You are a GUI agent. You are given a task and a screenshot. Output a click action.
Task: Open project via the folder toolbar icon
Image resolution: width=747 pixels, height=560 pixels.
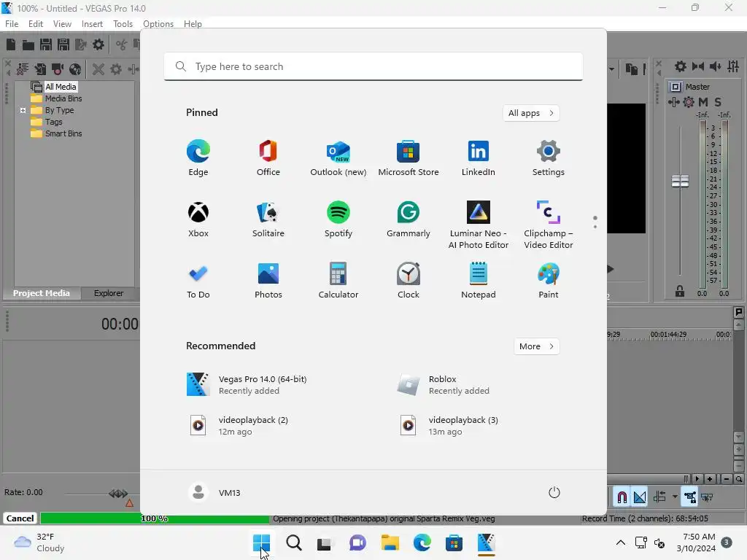pos(28,44)
